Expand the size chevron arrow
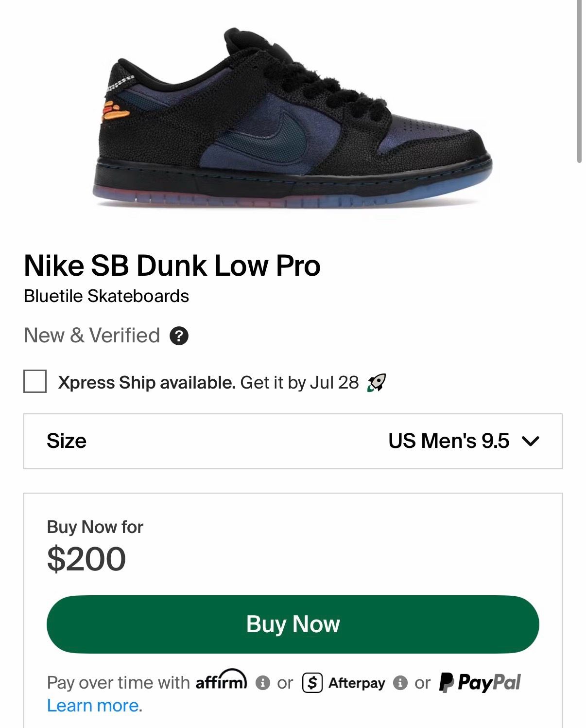 (530, 441)
